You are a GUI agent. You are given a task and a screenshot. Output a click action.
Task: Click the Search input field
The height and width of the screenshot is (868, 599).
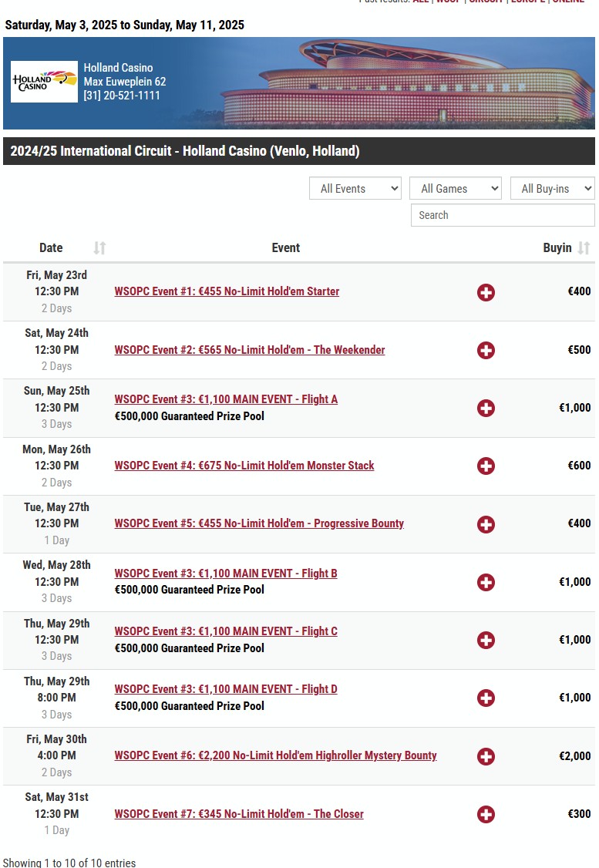[503, 215]
